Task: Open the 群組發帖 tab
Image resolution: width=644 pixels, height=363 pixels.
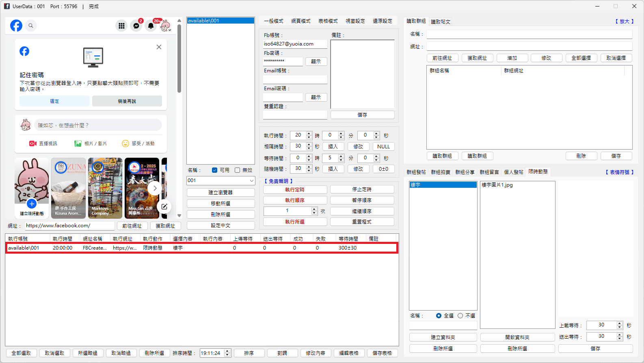Action: coord(416,172)
